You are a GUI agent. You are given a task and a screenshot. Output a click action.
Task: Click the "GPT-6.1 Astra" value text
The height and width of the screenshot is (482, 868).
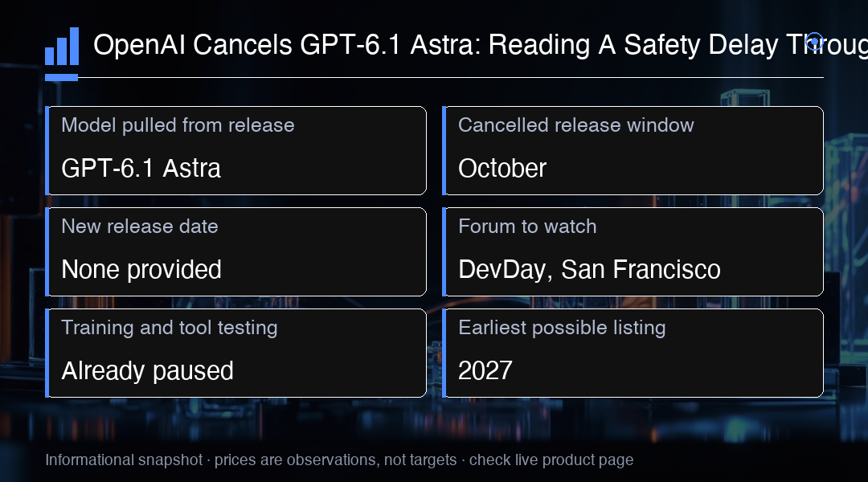[141, 168]
